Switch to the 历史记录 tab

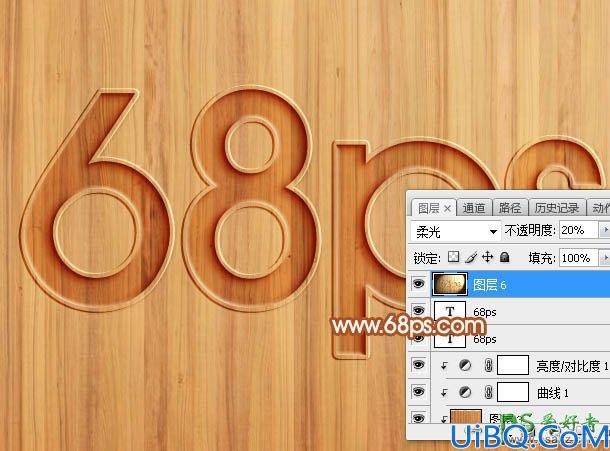(x=557, y=208)
